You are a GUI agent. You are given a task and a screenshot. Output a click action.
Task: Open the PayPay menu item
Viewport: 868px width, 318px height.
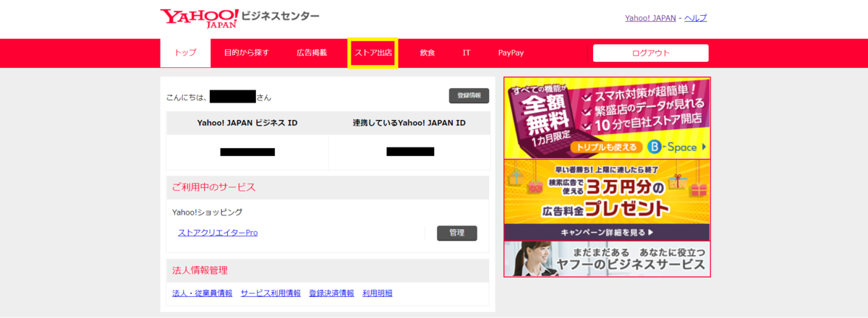[511, 53]
